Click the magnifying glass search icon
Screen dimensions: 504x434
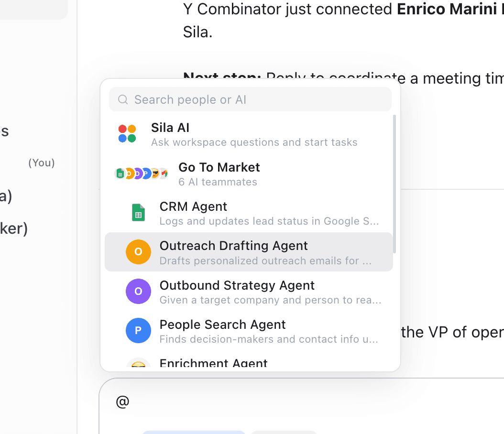coord(123,99)
